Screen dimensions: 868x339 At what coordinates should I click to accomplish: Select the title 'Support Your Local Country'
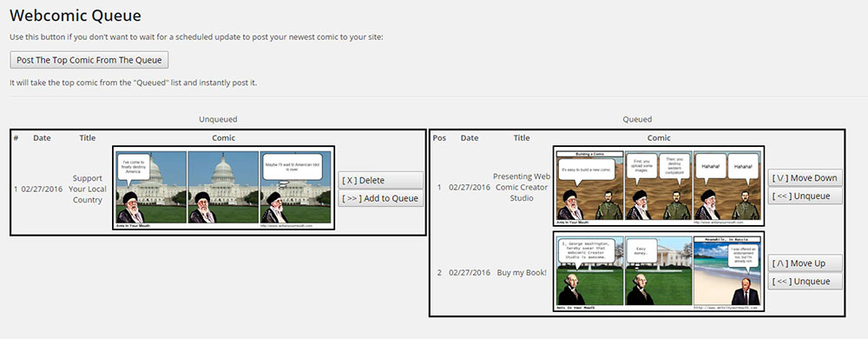click(x=88, y=189)
